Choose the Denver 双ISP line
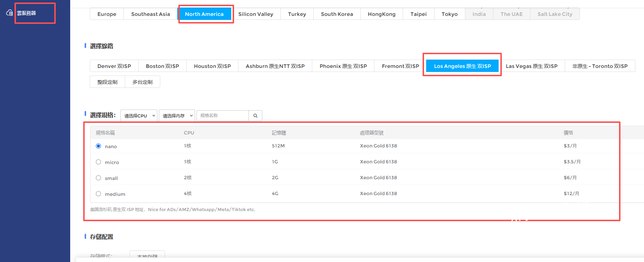Image resolution: width=644 pixels, height=262 pixels. coord(114,66)
